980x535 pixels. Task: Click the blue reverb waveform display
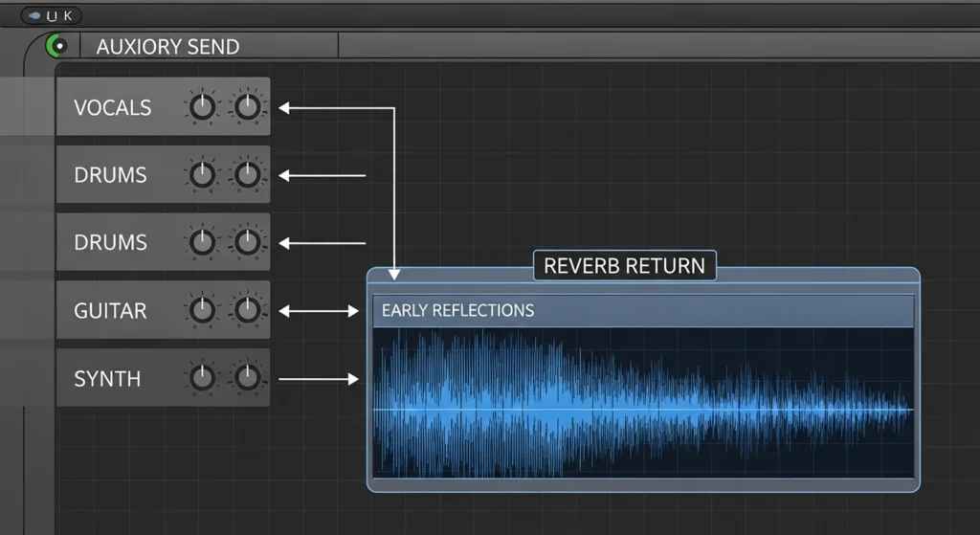click(643, 403)
